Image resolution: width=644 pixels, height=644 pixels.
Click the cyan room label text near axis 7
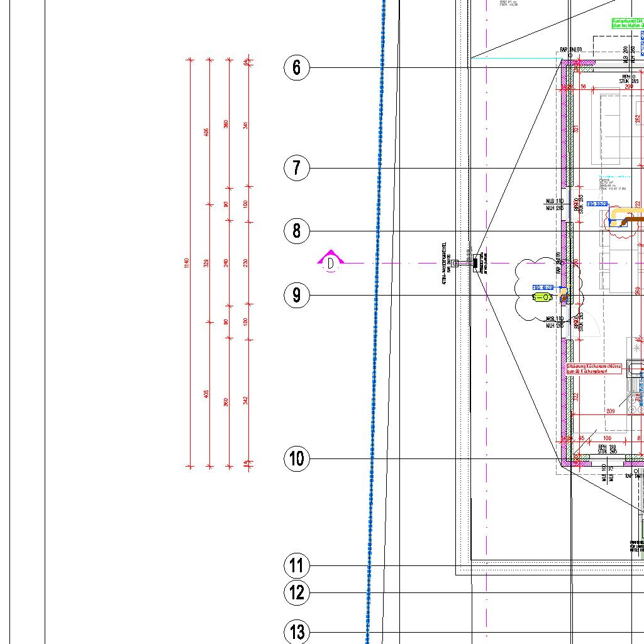pyautogui.click(x=614, y=177)
